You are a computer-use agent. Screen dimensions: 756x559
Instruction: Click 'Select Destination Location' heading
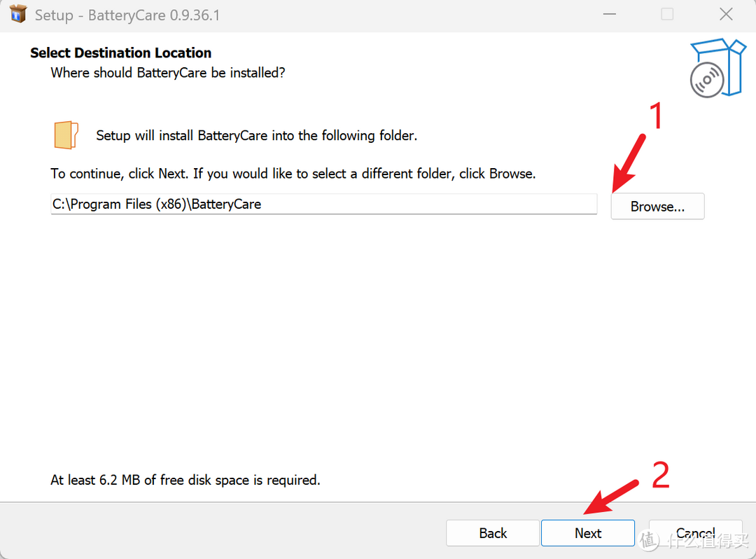121,53
